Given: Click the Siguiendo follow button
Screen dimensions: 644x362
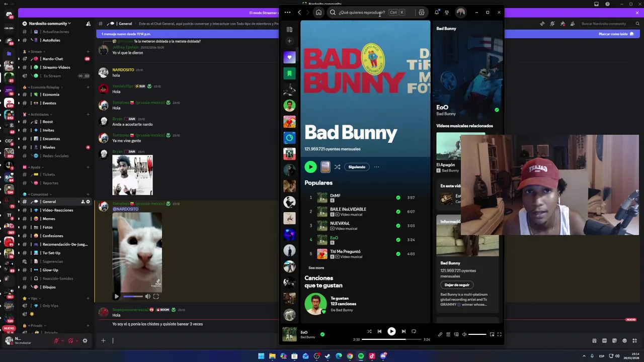Looking at the screenshot, I should pos(357,167).
